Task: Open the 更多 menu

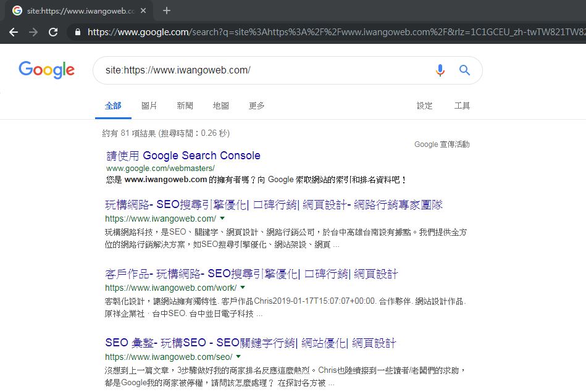Action: [257, 106]
